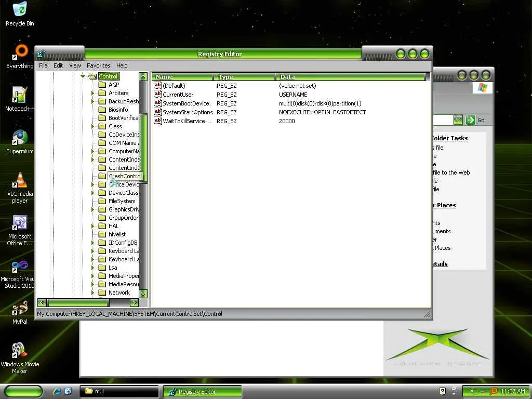
Task: Click 'file to the Web' link in Explorer window
Action: point(451,172)
